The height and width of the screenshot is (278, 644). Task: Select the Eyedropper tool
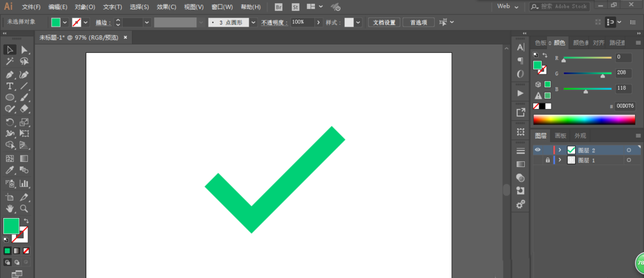(10, 170)
